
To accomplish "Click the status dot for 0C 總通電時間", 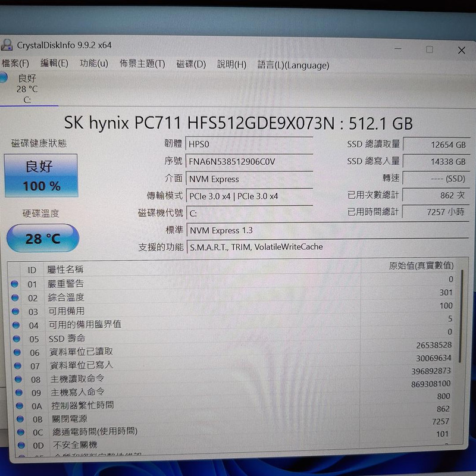I will click(x=21, y=432).
